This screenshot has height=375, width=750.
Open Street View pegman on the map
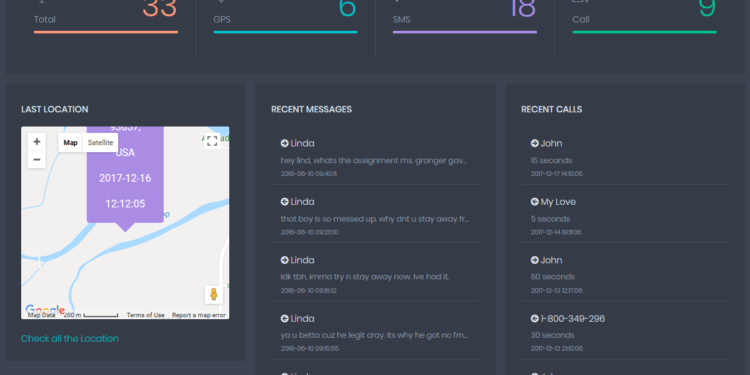tap(214, 295)
